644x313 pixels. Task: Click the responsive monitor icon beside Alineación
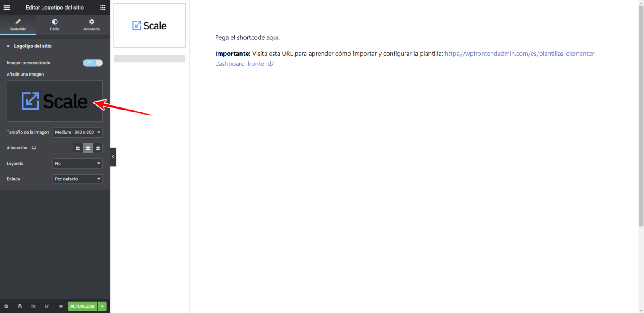click(34, 148)
